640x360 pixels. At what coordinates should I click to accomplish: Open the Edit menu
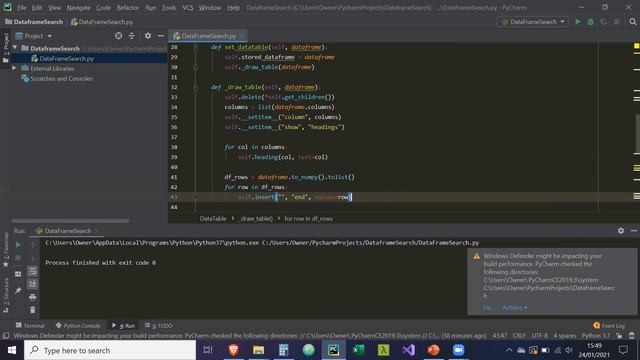[x=37, y=7]
